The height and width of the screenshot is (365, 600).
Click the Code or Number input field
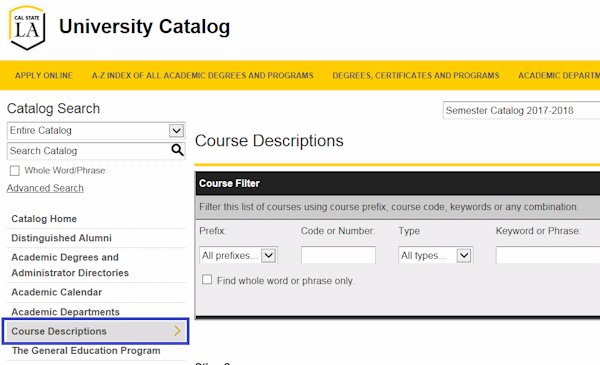(x=338, y=255)
